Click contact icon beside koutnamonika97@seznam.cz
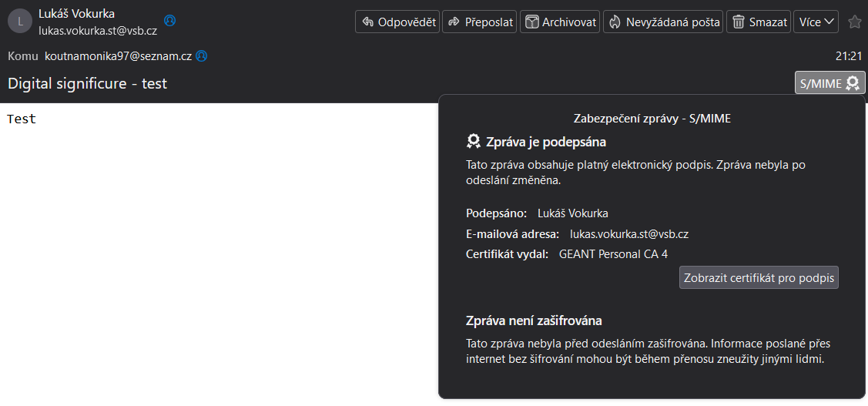The height and width of the screenshot is (406, 868). click(202, 56)
